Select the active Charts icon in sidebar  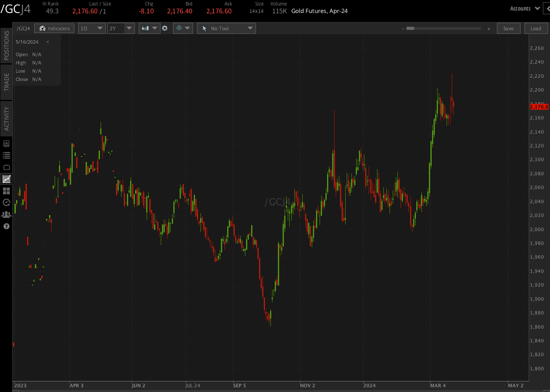(6, 179)
